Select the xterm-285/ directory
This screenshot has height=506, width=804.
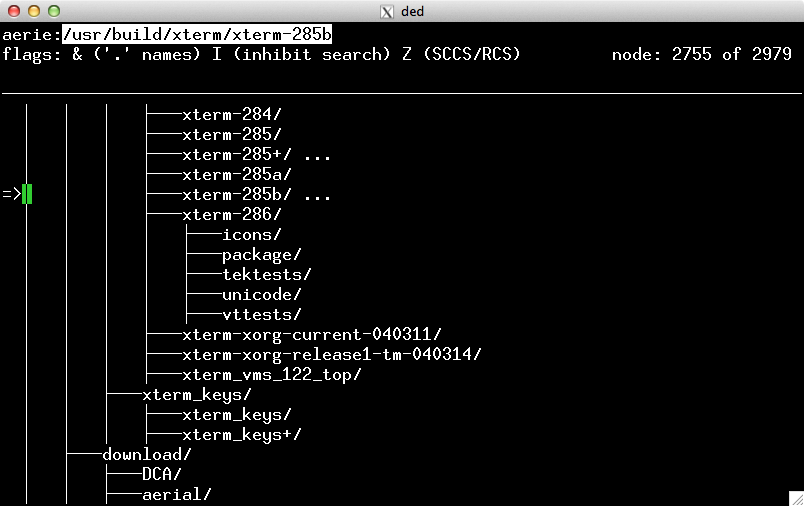231,135
